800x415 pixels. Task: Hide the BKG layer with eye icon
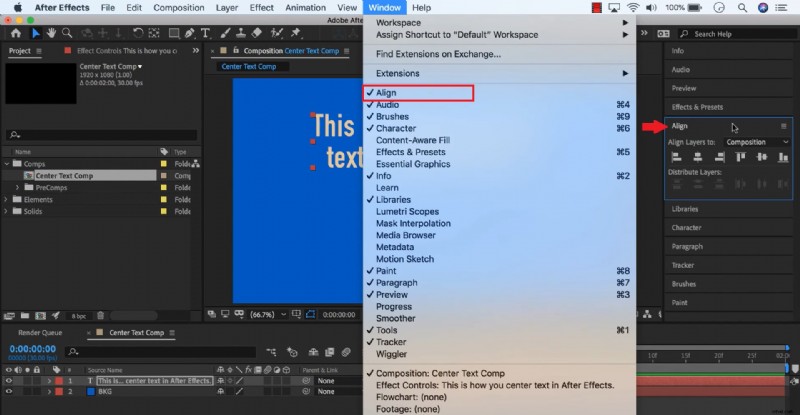pos(9,392)
